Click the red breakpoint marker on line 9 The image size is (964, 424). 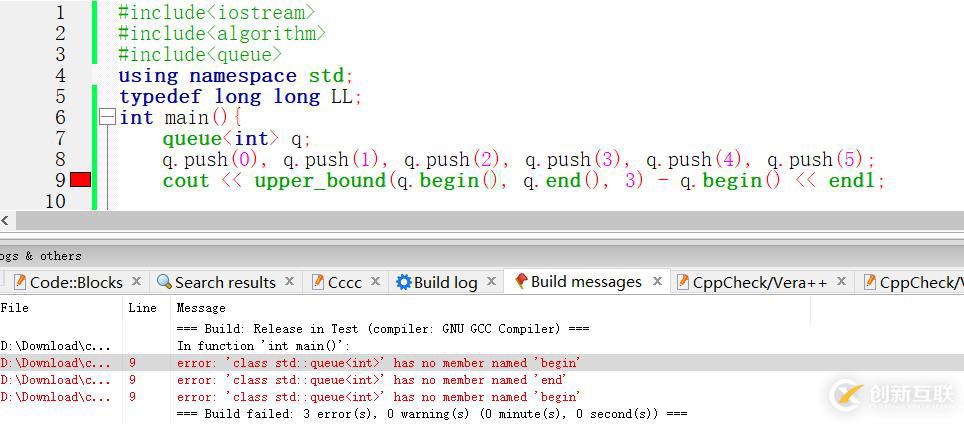tap(81, 179)
